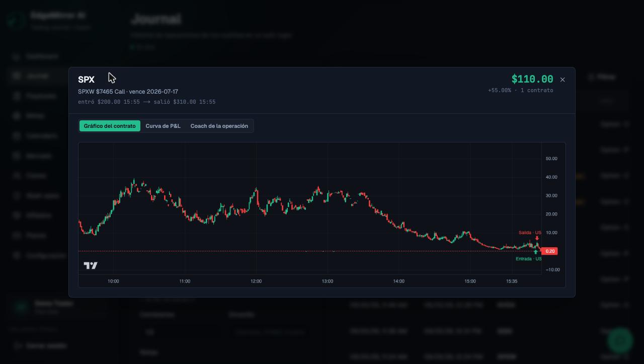644x364 pixels.
Task: Click the red Salida exit arrow marker
Action: (x=537, y=238)
